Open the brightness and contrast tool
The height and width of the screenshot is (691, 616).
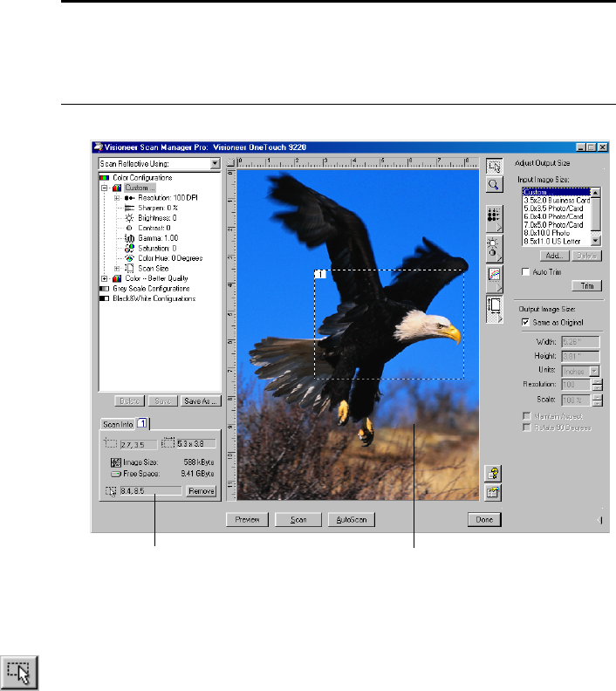(494, 247)
